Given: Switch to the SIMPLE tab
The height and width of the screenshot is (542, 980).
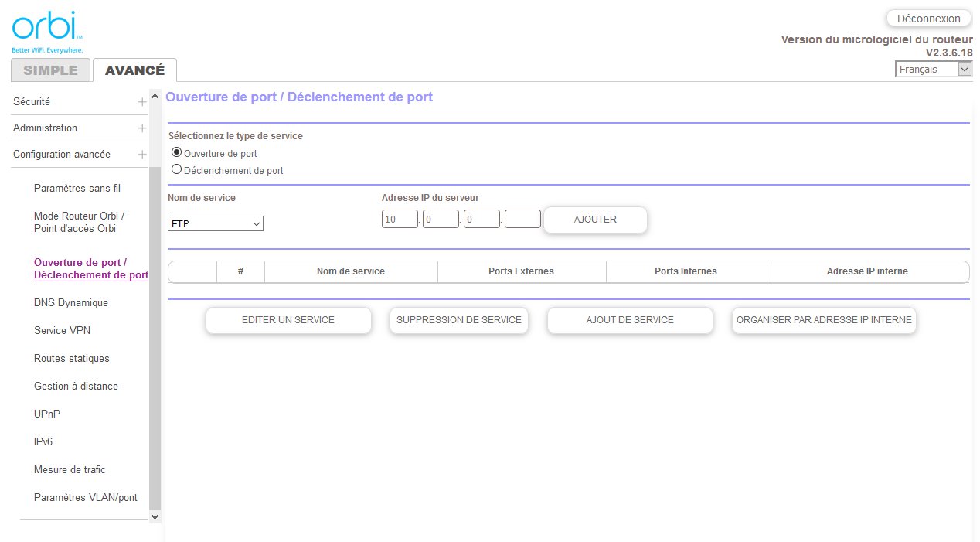Looking at the screenshot, I should pos(50,70).
